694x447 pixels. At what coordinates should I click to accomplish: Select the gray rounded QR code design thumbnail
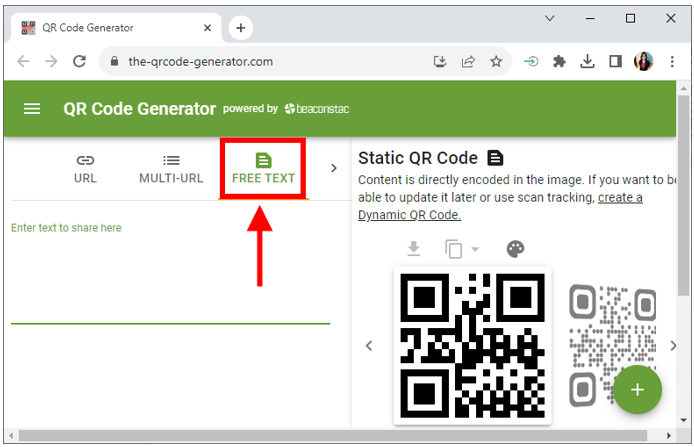(612, 346)
